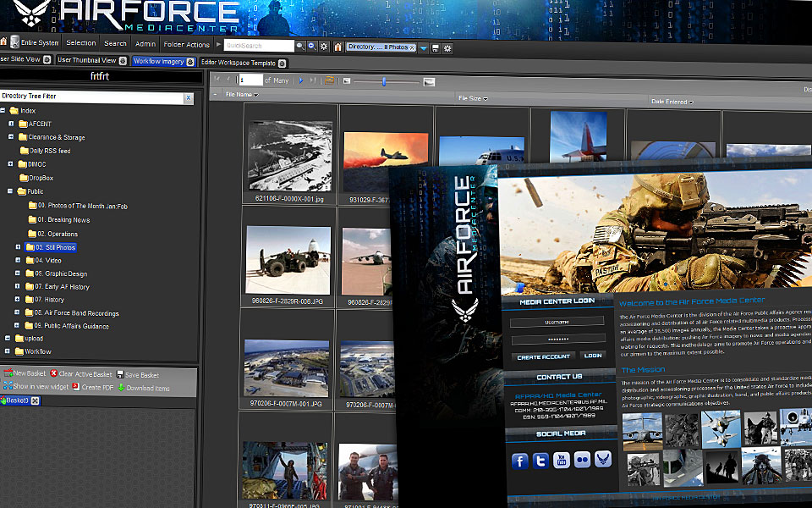Open the Selection menu
Viewport: 812px width, 508px height.
[81, 43]
